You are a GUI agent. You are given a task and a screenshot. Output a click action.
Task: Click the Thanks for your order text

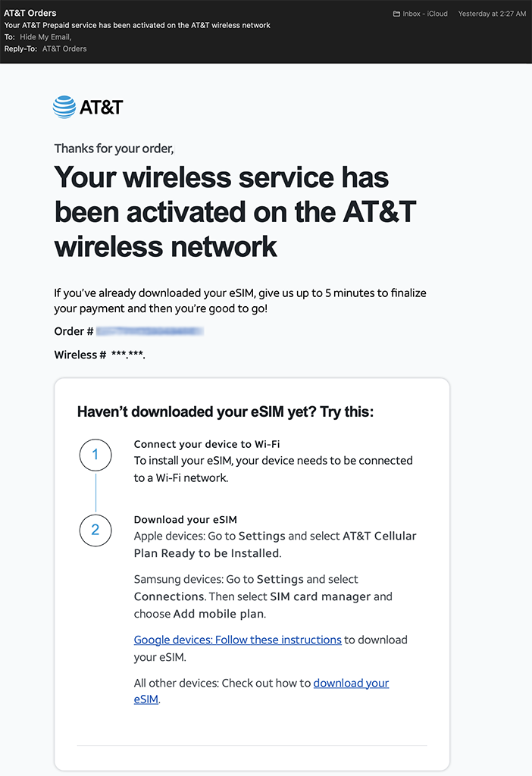[x=114, y=149]
